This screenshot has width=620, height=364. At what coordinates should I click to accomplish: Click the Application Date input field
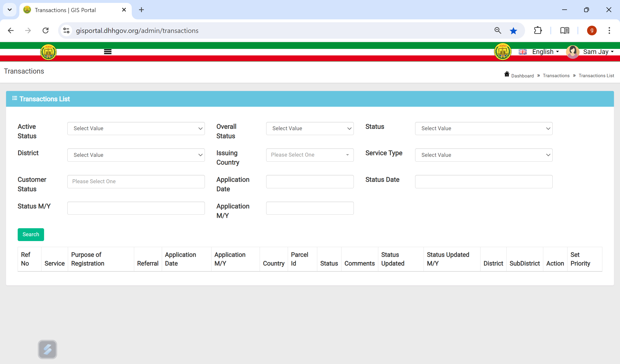(x=310, y=182)
